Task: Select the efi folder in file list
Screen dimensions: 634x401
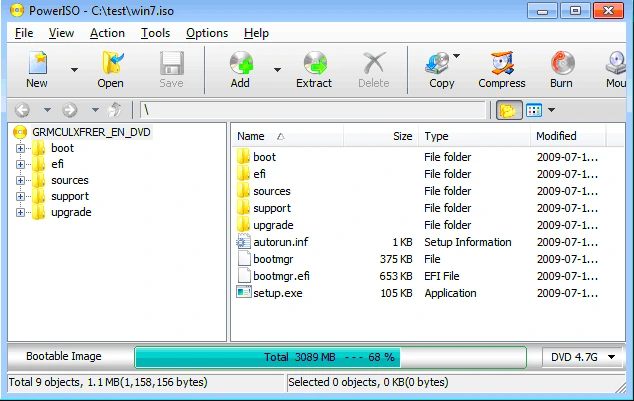Action: [259, 174]
